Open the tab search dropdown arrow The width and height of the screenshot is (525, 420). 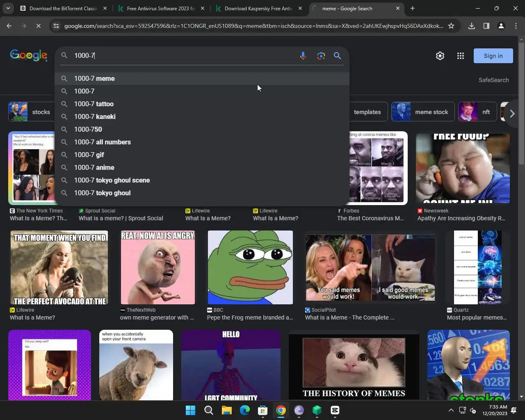[8, 8]
